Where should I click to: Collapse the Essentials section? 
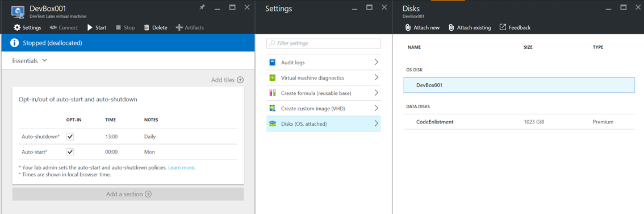pyautogui.click(x=30, y=60)
